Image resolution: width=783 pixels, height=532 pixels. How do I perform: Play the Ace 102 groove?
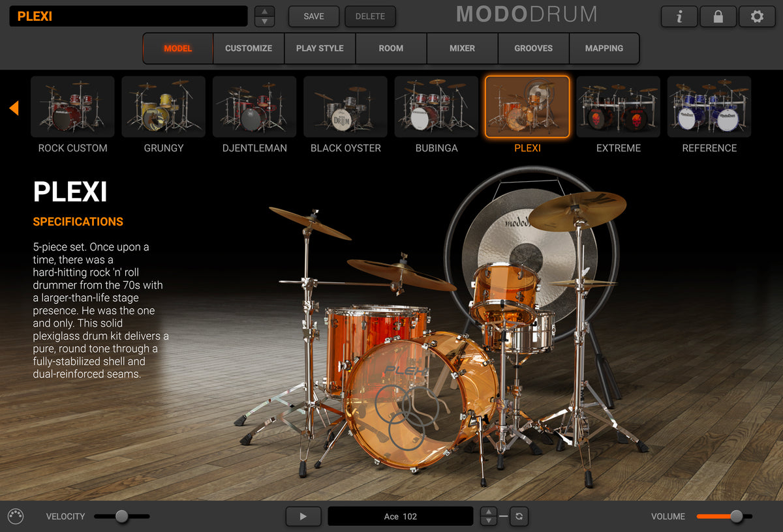point(303,516)
